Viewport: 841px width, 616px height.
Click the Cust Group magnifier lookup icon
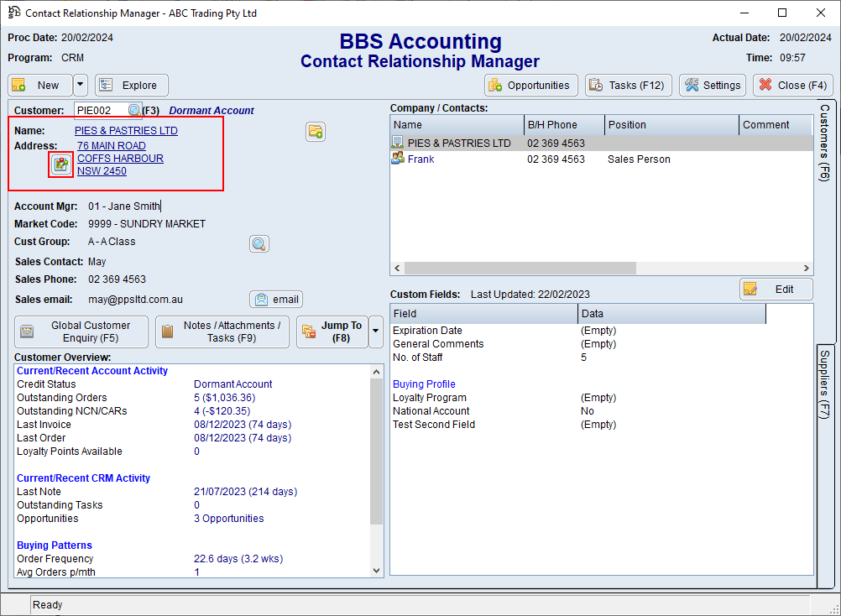(259, 244)
